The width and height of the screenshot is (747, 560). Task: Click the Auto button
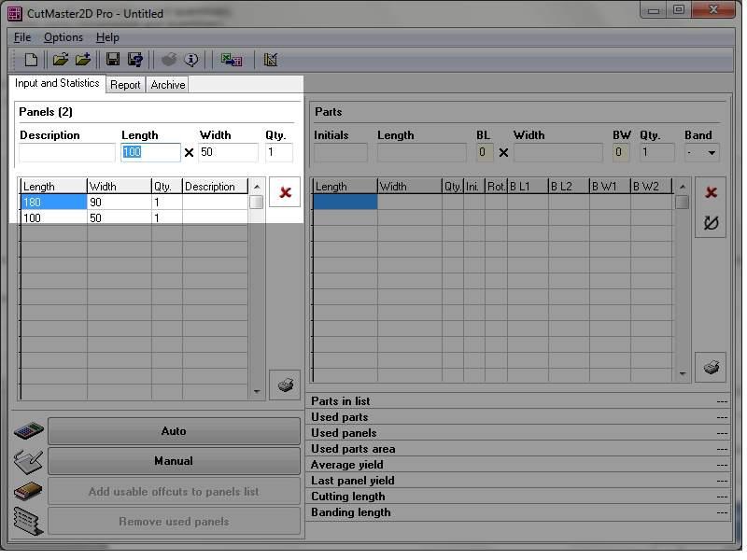pos(174,431)
